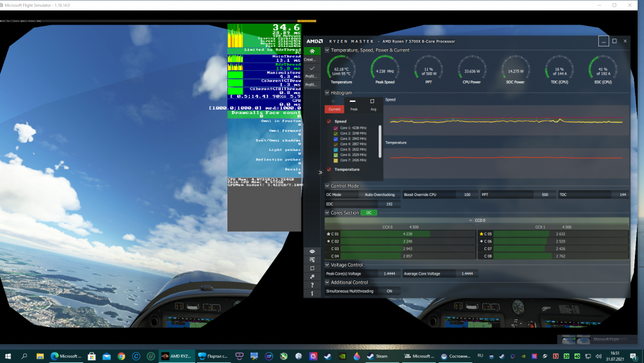Screen dimensions: 644x363
Task: Collapse the CCD 0 group
Action: point(471,221)
